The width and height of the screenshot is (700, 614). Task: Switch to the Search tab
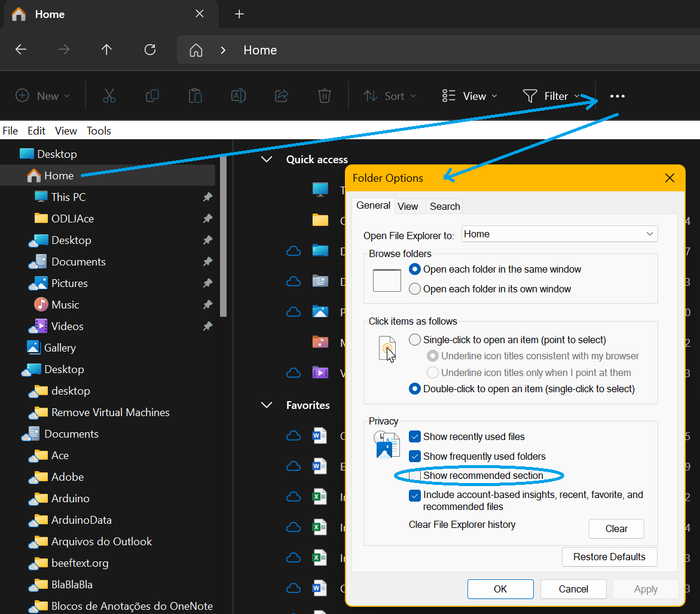coord(445,206)
